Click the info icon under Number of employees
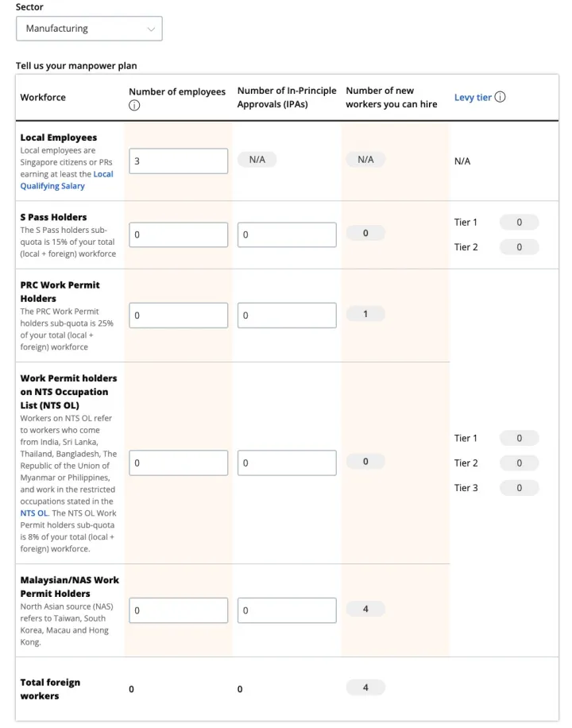This screenshot has height=728, width=572. click(134, 107)
